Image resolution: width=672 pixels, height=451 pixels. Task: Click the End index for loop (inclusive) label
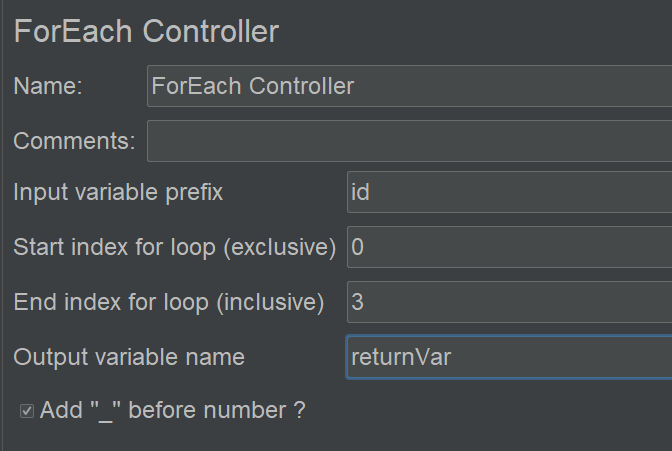coord(168,302)
